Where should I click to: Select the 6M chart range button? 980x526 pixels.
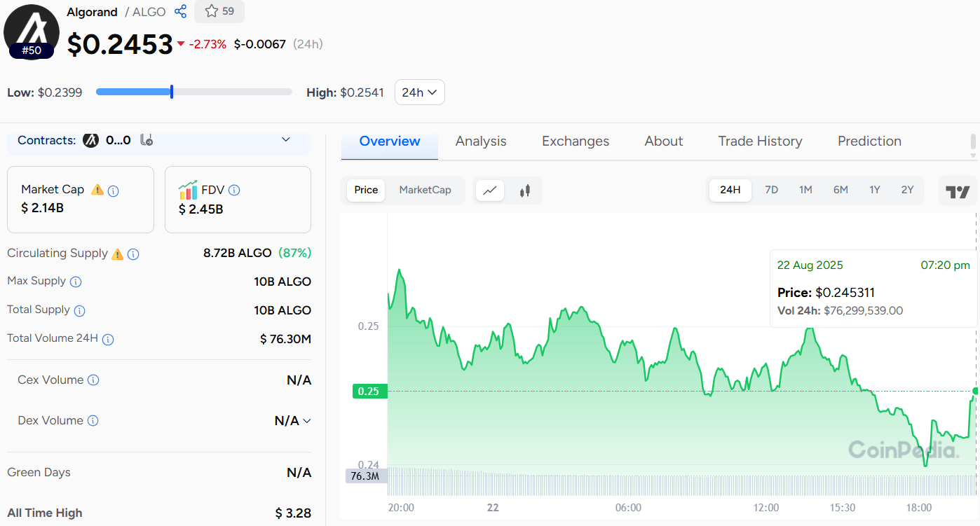click(x=841, y=190)
